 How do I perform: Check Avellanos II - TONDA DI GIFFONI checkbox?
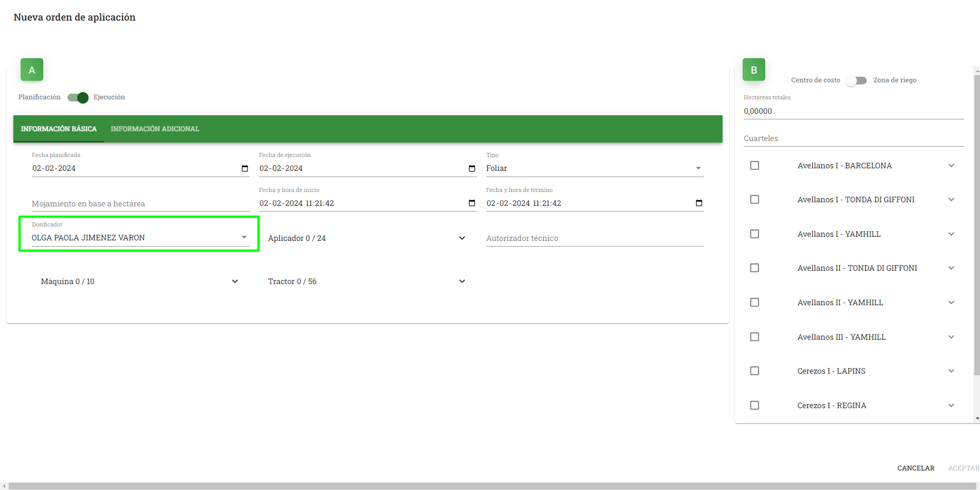point(754,268)
